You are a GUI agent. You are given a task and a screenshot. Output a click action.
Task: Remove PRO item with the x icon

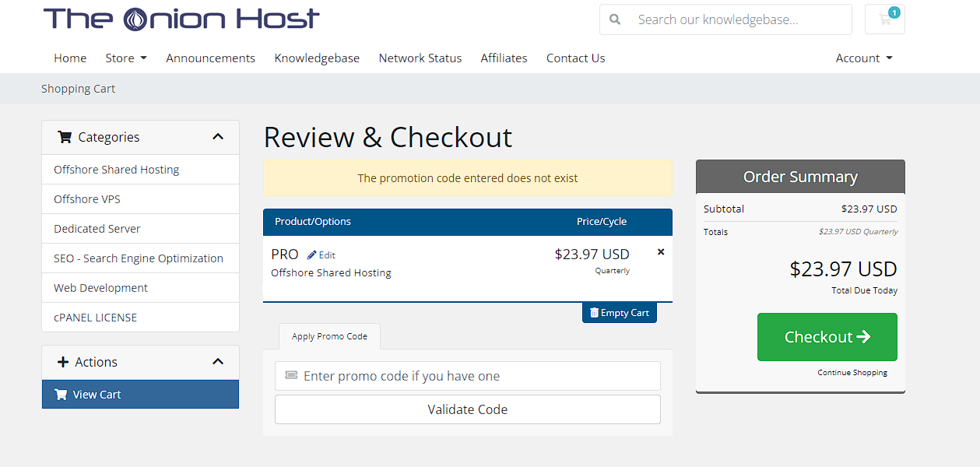pyautogui.click(x=661, y=252)
